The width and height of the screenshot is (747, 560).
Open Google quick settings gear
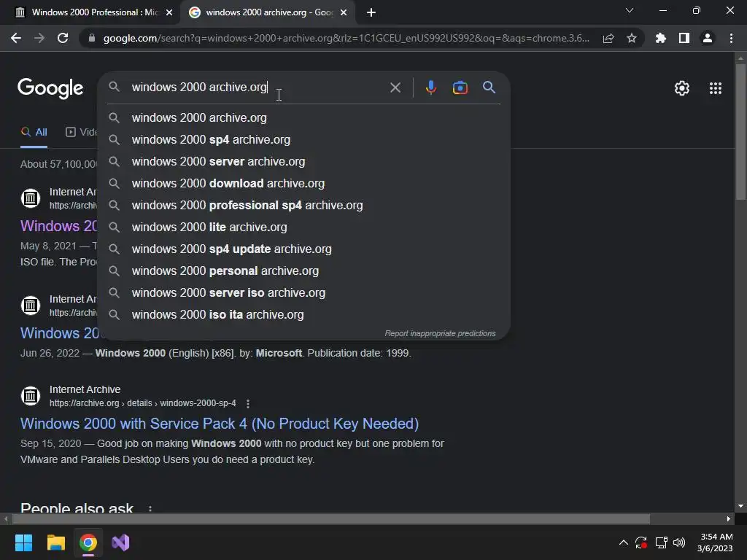[x=682, y=88]
